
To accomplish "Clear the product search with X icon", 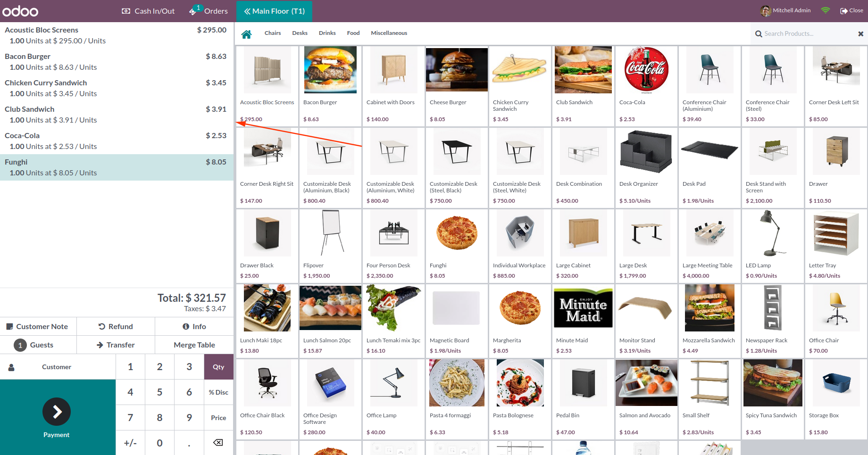I will click(860, 34).
